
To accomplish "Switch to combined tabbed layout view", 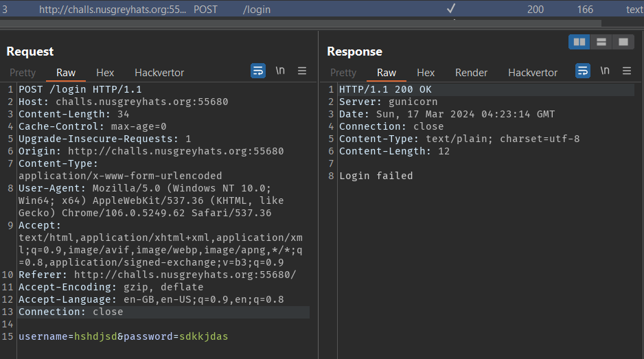I will (x=623, y=42).
